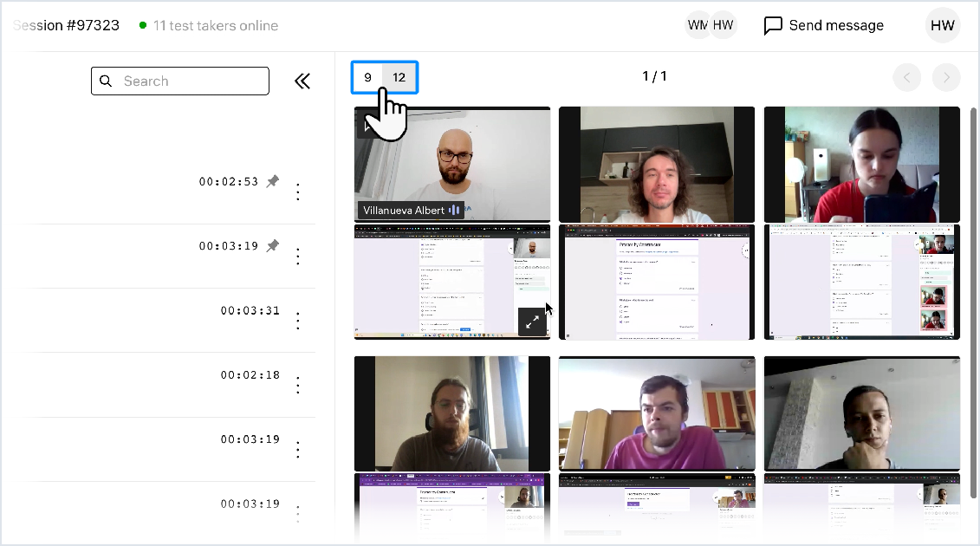Open the HW profile avatar at top right

(x=943, y=26)
